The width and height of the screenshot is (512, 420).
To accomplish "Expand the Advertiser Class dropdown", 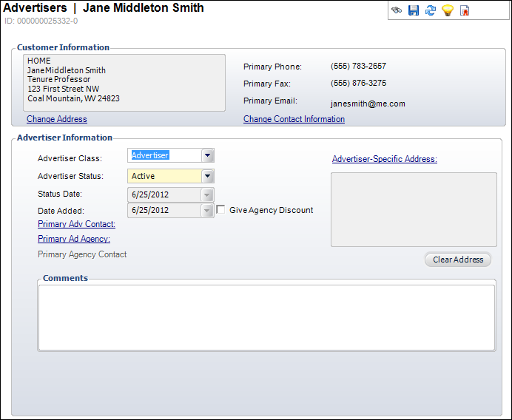I will (x=208, y=155).
